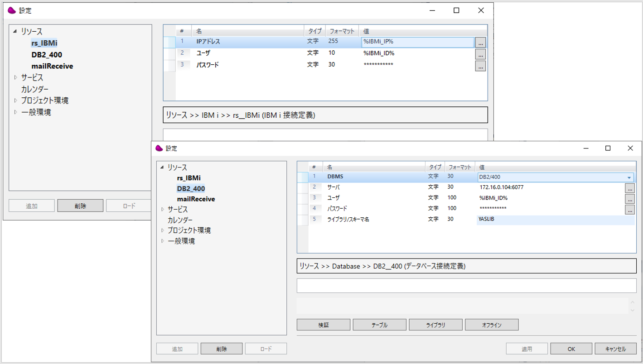Click 削除 in the front window
643x364 pixels.
coord(222,349)
